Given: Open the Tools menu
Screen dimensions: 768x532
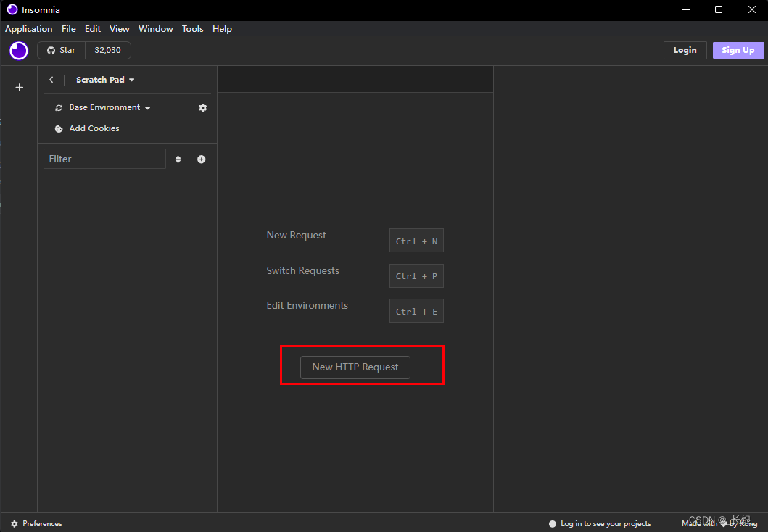Looking at the screenshot, I should [192, 29].
